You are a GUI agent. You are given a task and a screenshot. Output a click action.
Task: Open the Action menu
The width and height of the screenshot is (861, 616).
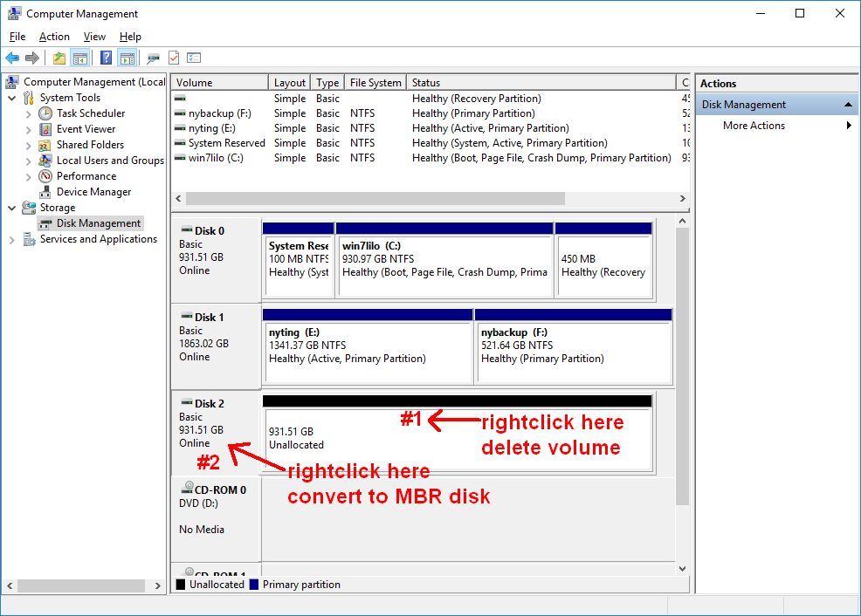tap(54, 37)
